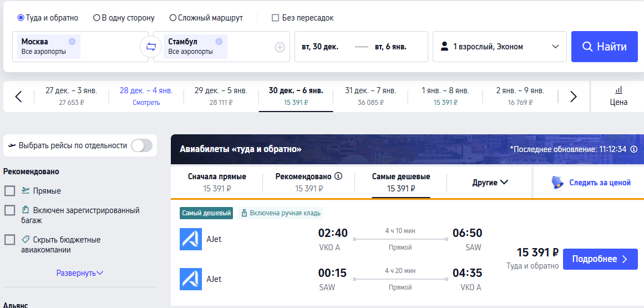The width and height of the screenshot is (644, 308).
Task: Click info icon next to last update time
Action: [633, 149]
